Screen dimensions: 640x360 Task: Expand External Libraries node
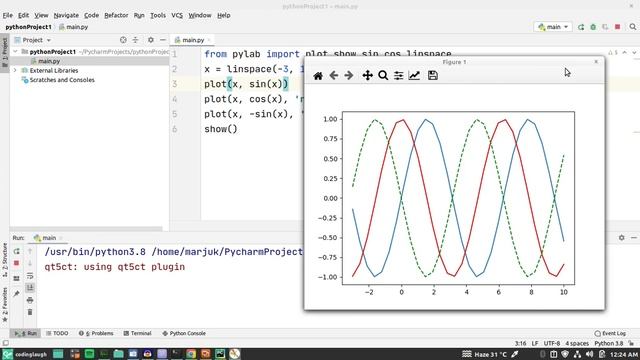[x=16, y=71]
